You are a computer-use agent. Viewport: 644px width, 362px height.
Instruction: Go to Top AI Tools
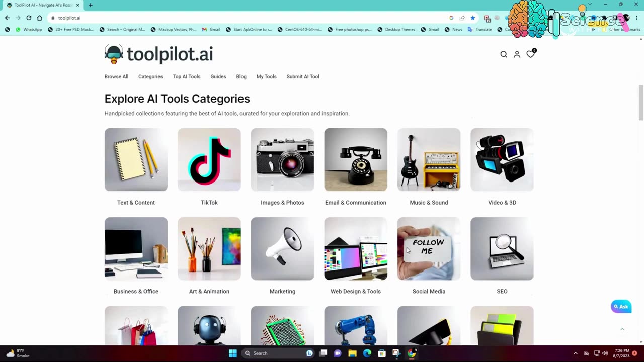tap(187, 77)
